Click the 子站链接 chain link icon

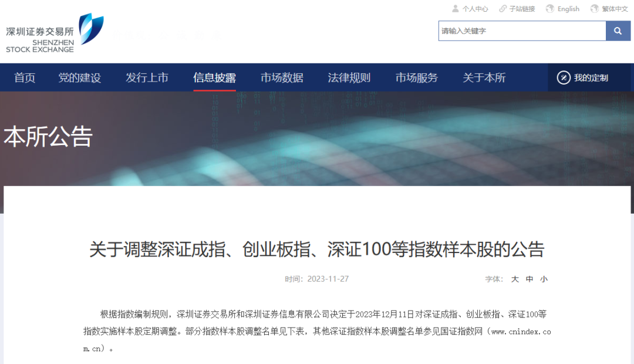click(503, 8)
